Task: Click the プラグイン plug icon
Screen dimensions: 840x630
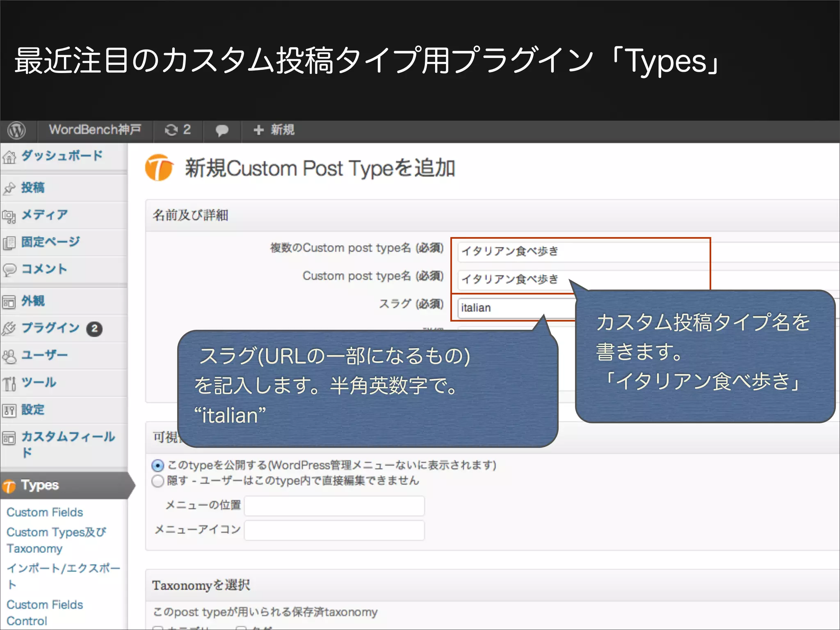Action: click(9, 329)
